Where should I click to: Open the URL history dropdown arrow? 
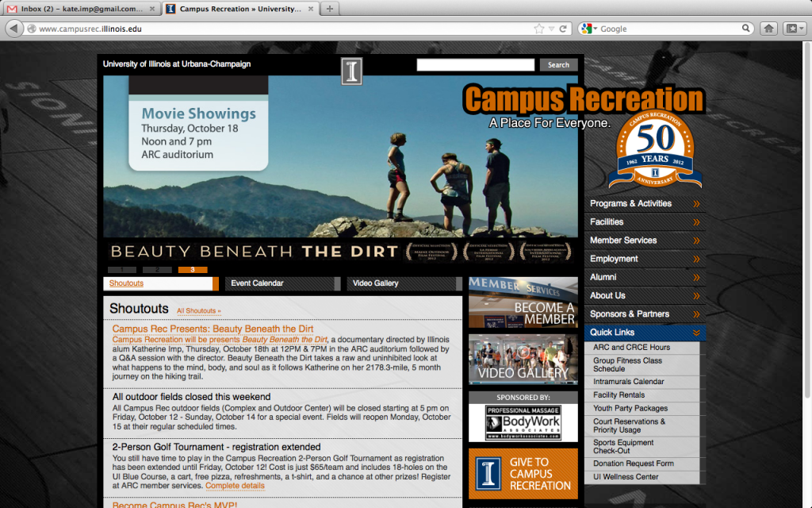(x=552, y=29)
